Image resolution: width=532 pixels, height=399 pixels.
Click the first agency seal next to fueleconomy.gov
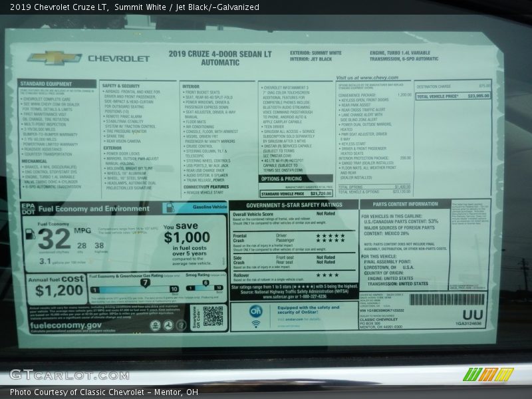[156, 325]
